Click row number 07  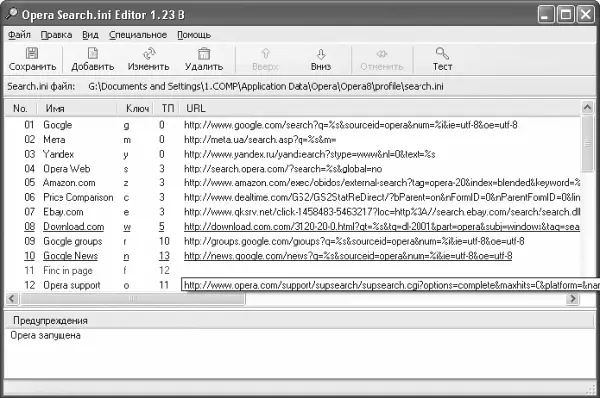29,212
